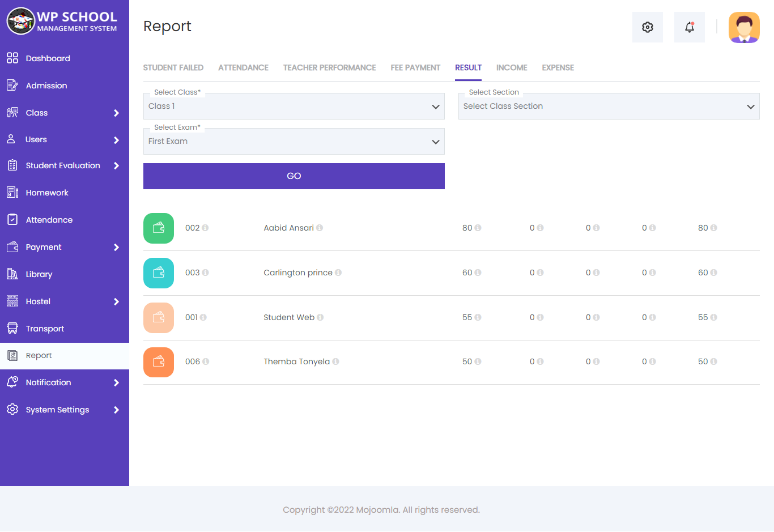Click the Class sidebar icon

pos(12,112)
